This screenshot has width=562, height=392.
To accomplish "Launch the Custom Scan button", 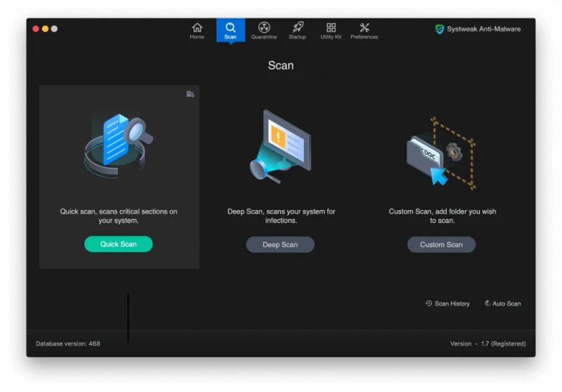I will [441, 244].
